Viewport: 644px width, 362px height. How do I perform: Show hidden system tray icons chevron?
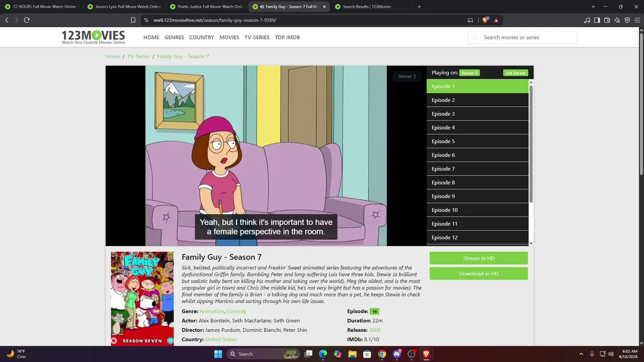click(581, 354)
